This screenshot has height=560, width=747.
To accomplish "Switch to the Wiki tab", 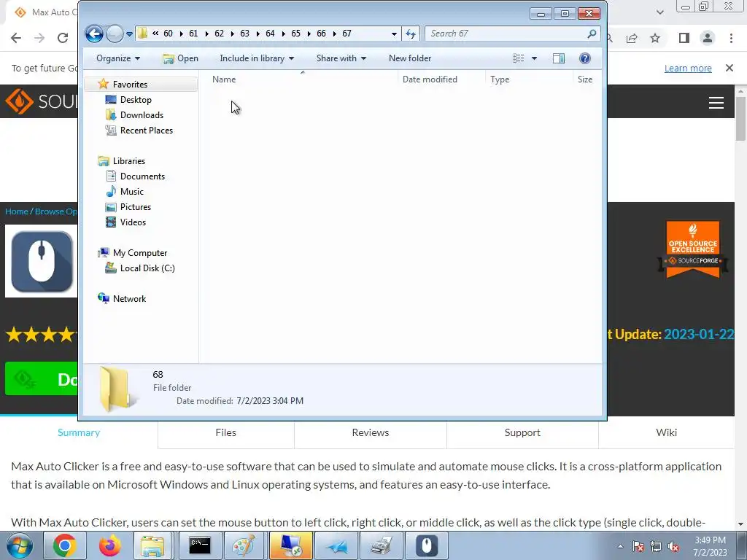I will [666, 432].
